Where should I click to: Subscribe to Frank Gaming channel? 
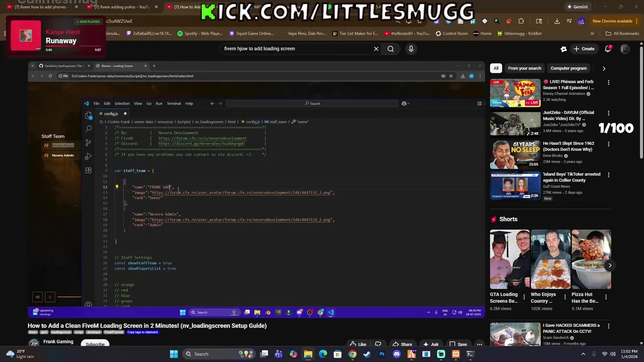coord(95,344)
